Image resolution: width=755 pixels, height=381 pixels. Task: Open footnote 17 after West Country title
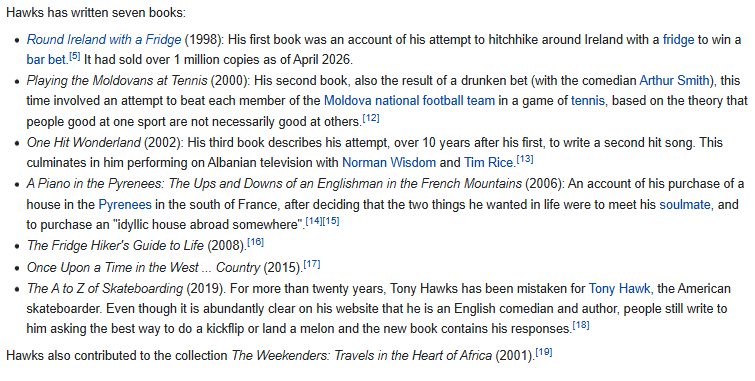pyautogui.click(x=312, y=264)
